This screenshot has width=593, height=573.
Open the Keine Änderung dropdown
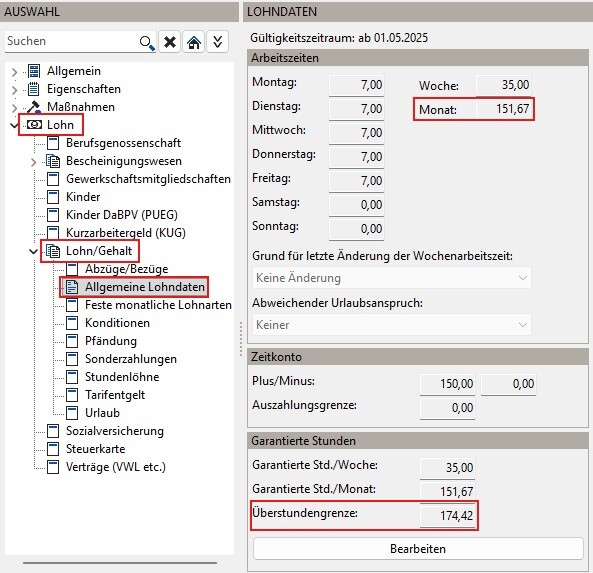pyautogui.click(x=392, y=278)
